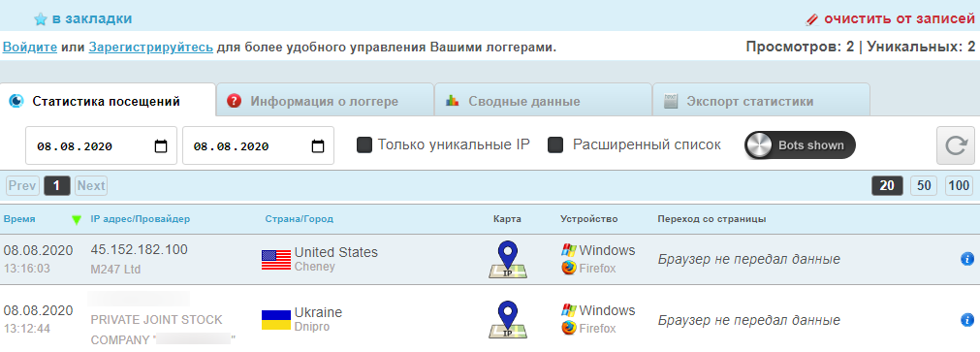Click the в закладки link
This screenshot has width=980, height=352.
pyautogui.click(x=91, y=18)
